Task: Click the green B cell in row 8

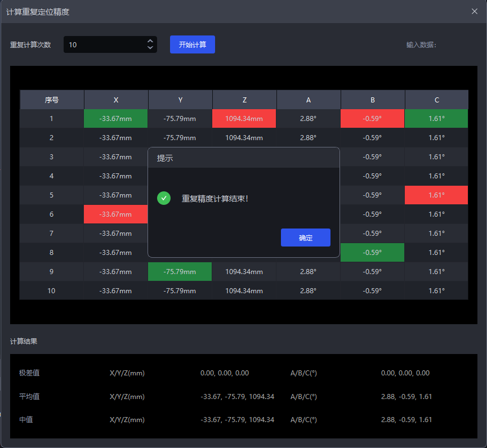Action: pos(372,253)
